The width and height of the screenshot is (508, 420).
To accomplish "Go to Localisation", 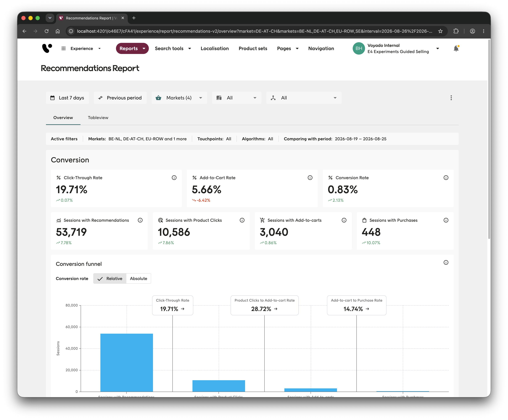I will point(215,48).
